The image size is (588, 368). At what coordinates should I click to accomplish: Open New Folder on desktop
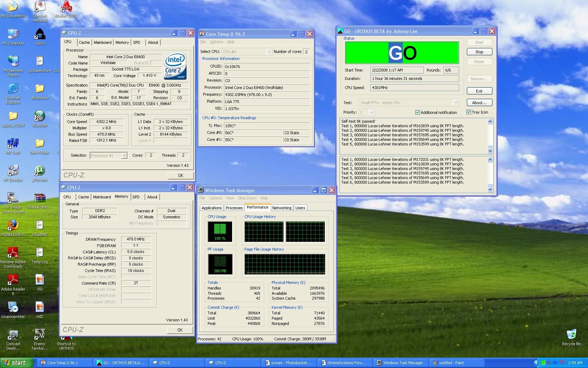40,146
